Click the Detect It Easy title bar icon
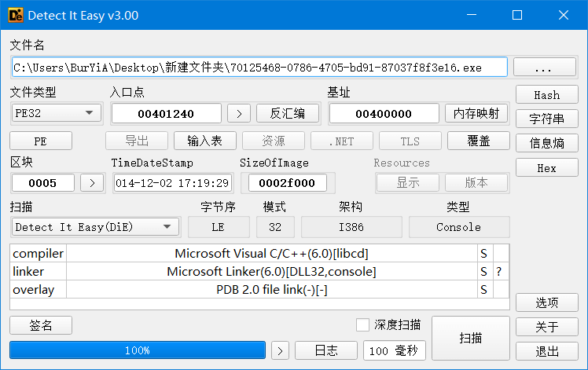This screenshot has width=588, height=370. [16, 16]
